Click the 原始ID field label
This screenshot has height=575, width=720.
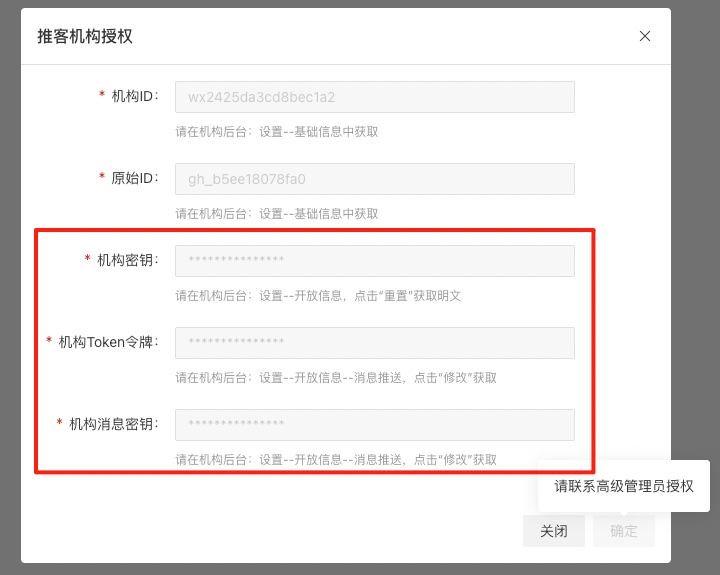point(134,178)
